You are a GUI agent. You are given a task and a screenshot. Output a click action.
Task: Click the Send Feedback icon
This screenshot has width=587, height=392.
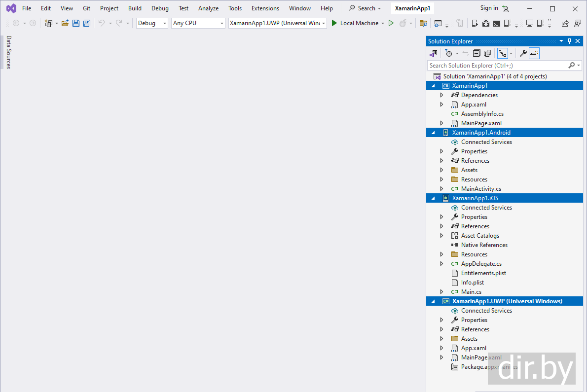pos(578,23)
